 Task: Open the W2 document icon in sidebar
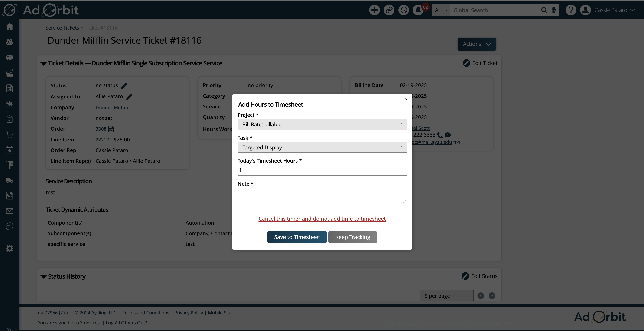tap(10, 196)
